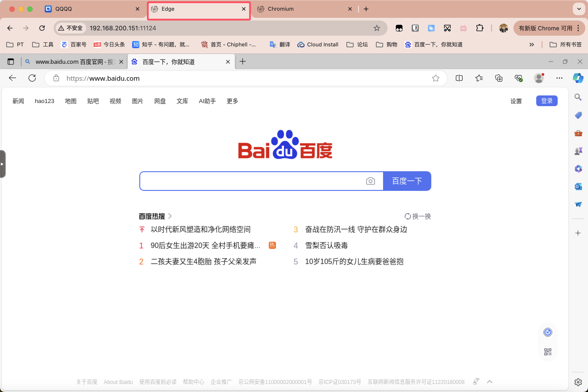Open PT bookmarks folder
This screenshot has width=588, height=392.
(15, 45)
